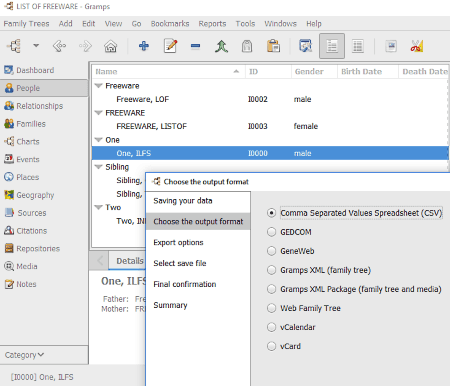Remove selected person with minus icon

195,46
